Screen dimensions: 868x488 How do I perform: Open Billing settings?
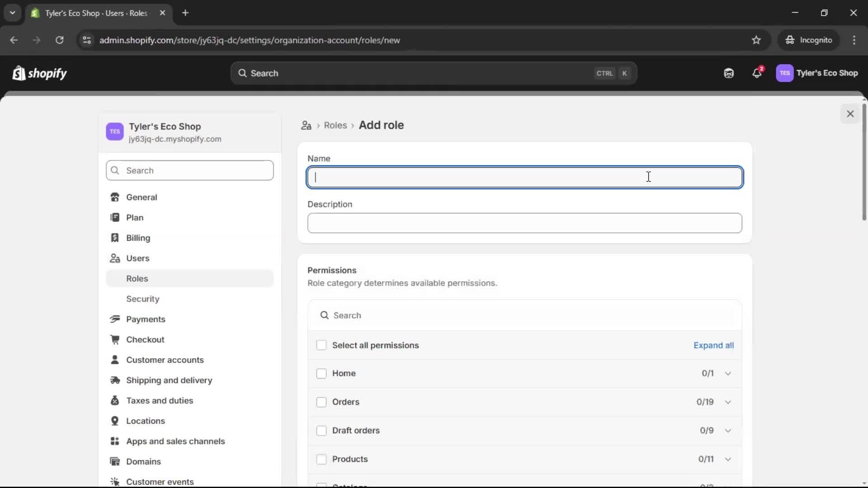(138, 238)
